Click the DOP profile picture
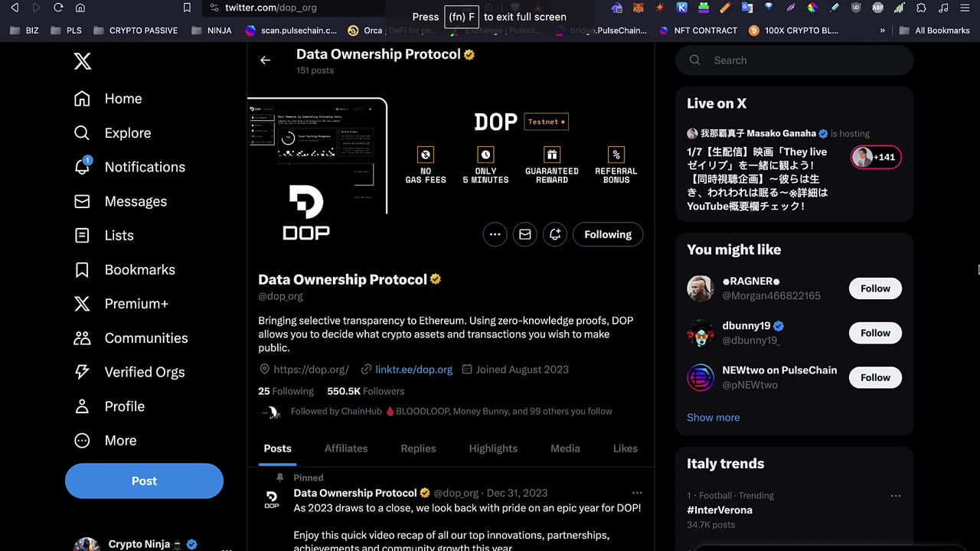Viewport: 980px width, 551px height. point(307,213)
